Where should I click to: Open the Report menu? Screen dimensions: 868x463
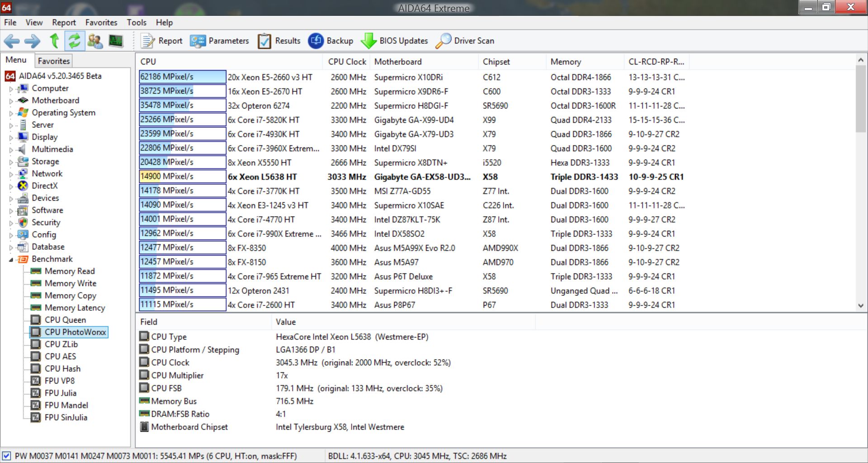64,23
